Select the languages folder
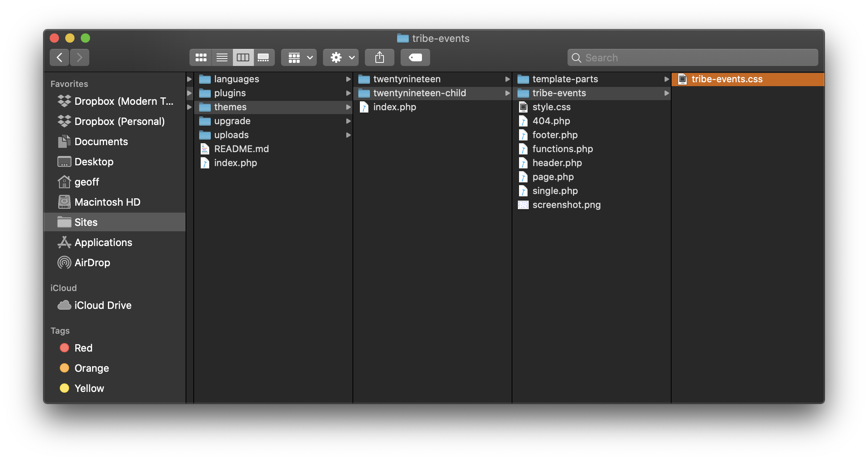 tap(273, 79)
